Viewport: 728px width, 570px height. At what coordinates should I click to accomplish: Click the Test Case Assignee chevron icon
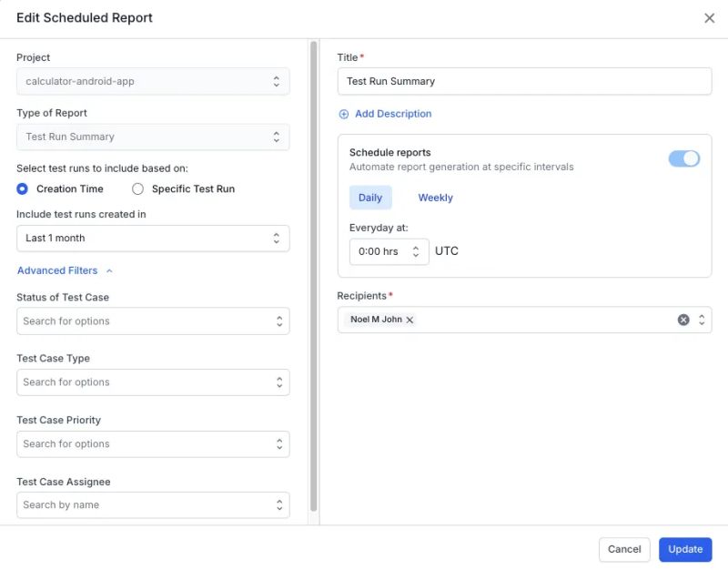click(278, 504)
